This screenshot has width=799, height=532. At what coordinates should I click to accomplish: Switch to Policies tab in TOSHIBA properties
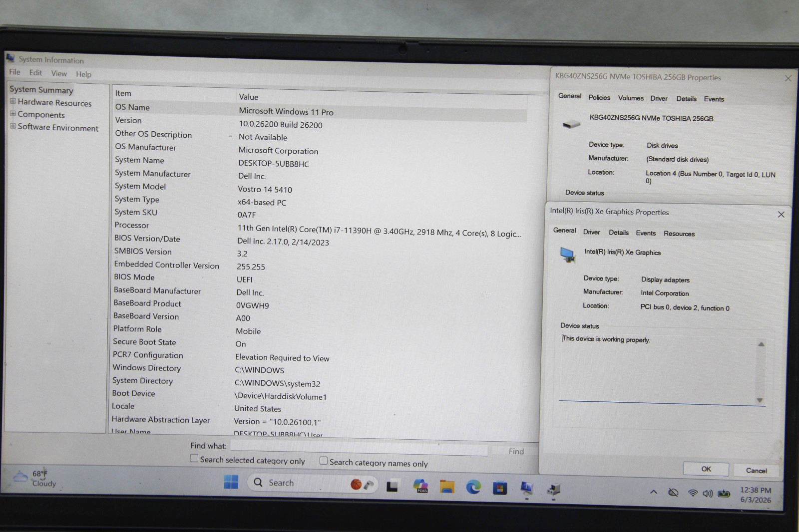pyautogui.click(x=599, y=97)
